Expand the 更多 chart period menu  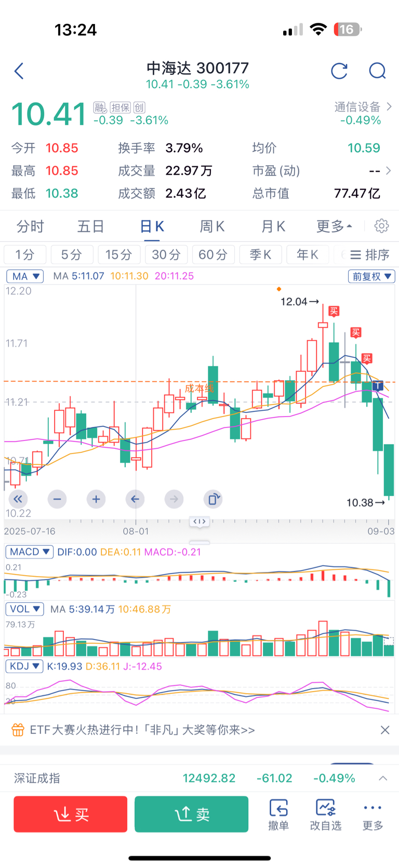tap(334, 226)
